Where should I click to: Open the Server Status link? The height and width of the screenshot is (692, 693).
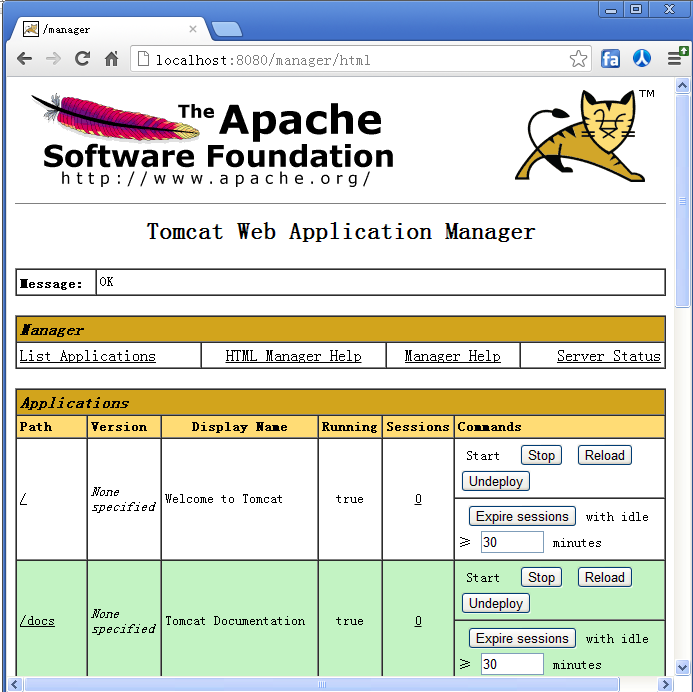609,356
